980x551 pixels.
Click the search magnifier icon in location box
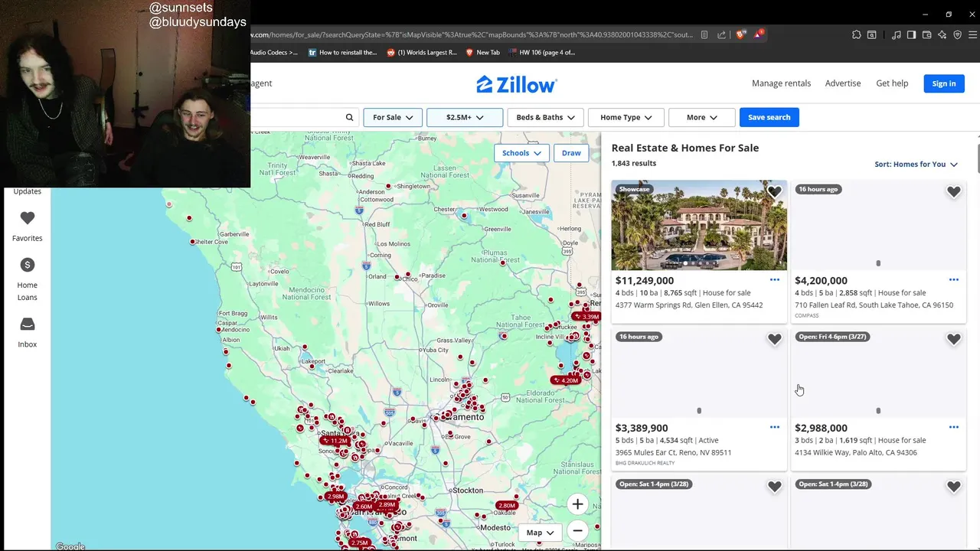pyautogui.click(x=349, y=117)
